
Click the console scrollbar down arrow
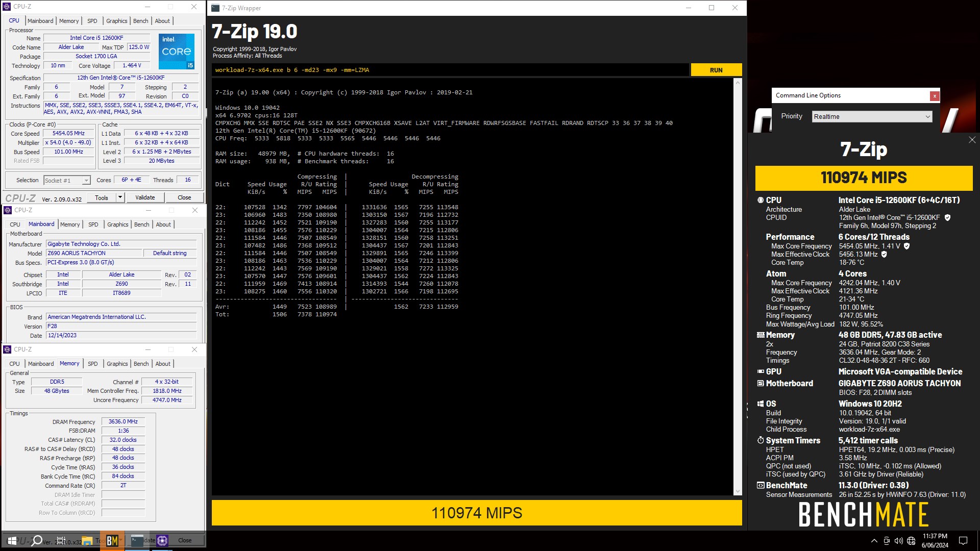point(737,492)
